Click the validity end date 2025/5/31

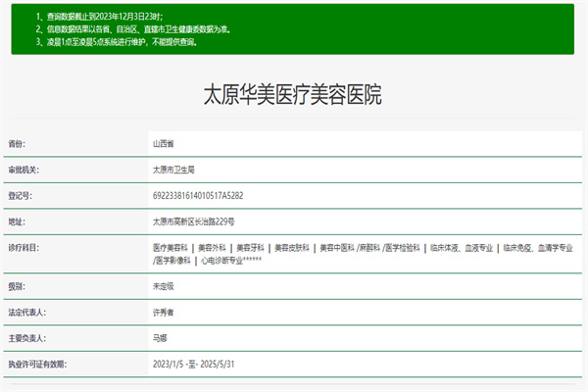(218, 365)
